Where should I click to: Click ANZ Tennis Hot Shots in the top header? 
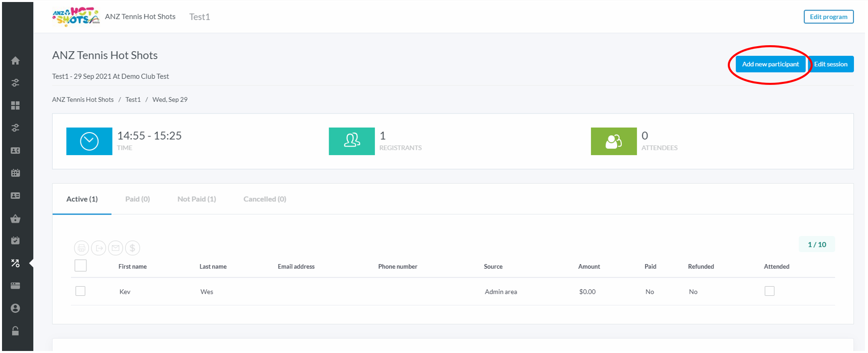(140, 17)
